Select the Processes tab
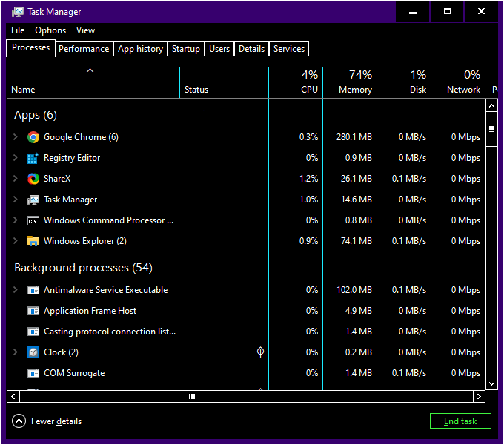The image size is (504, 445). coord(31,48)
